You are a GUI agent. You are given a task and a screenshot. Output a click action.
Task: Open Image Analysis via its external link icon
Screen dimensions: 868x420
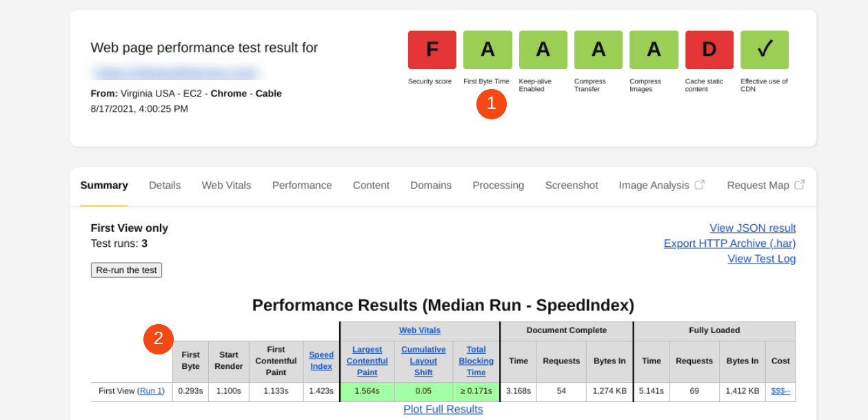pos(699,184)
